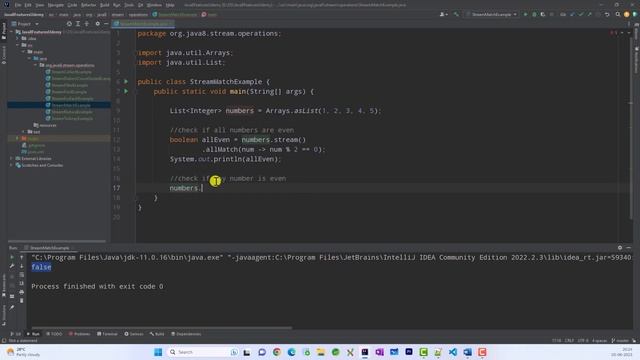Open Project panel settings gear
The height and width of the screenshot is (360, 640).
point(97,24)
